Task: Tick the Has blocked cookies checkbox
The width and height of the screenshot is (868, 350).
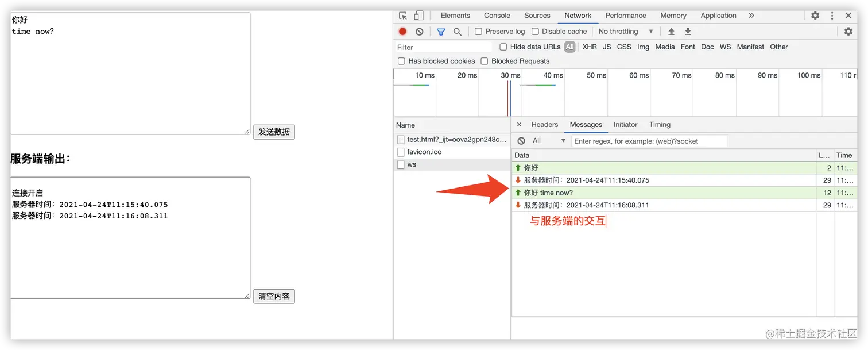Action: coord(401,61)
